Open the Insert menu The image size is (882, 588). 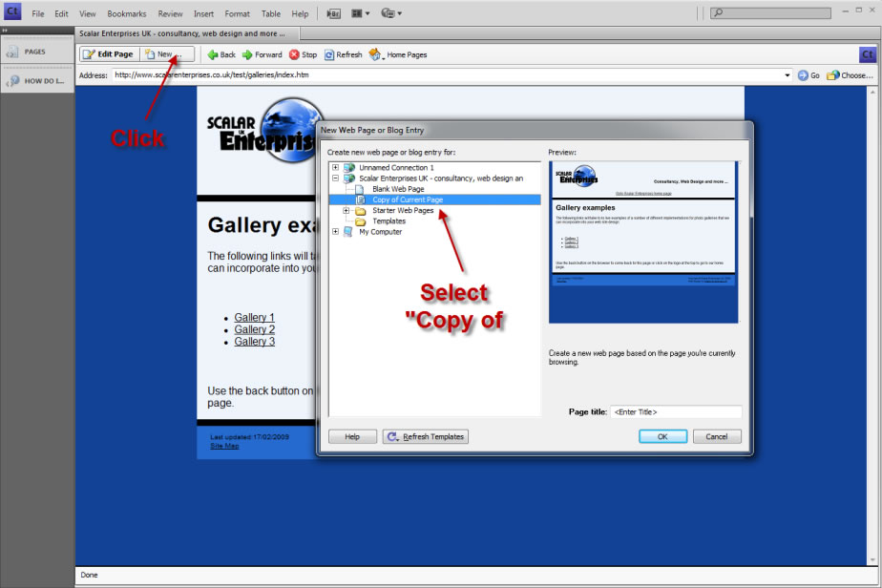point(203,13)
